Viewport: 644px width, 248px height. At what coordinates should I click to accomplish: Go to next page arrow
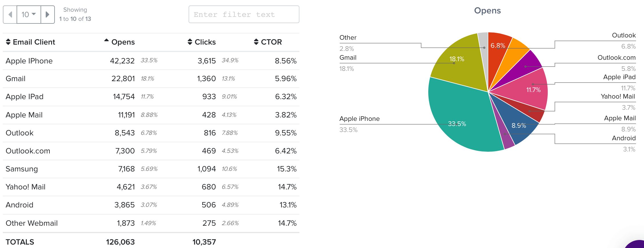tap(48, 15)
